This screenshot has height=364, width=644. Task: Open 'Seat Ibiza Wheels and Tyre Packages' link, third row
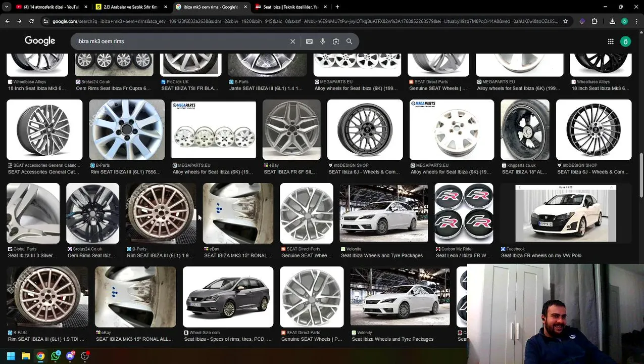[382, 256]
